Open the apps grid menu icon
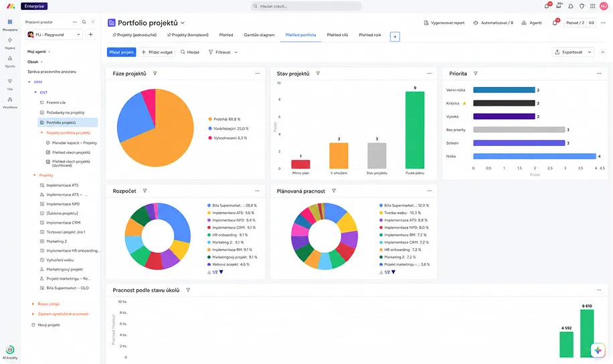613x364 pixels. 593,6
